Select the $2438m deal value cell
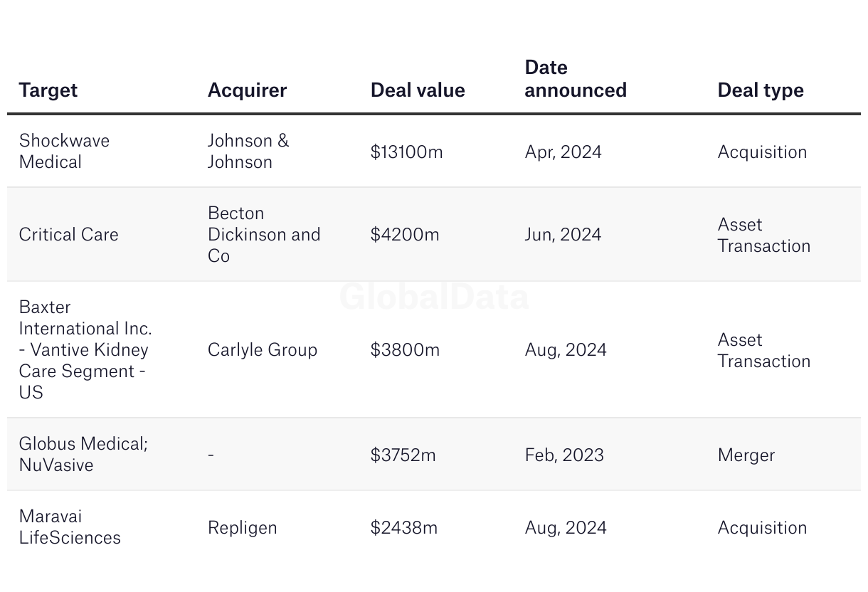 tap(403, 528)
